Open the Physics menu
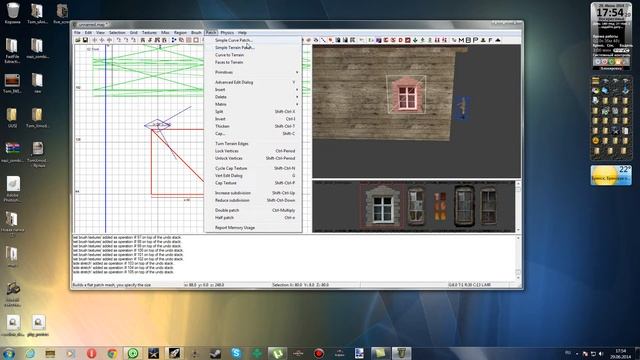Screen dimensions: 640x360 [x=227, y=33]
